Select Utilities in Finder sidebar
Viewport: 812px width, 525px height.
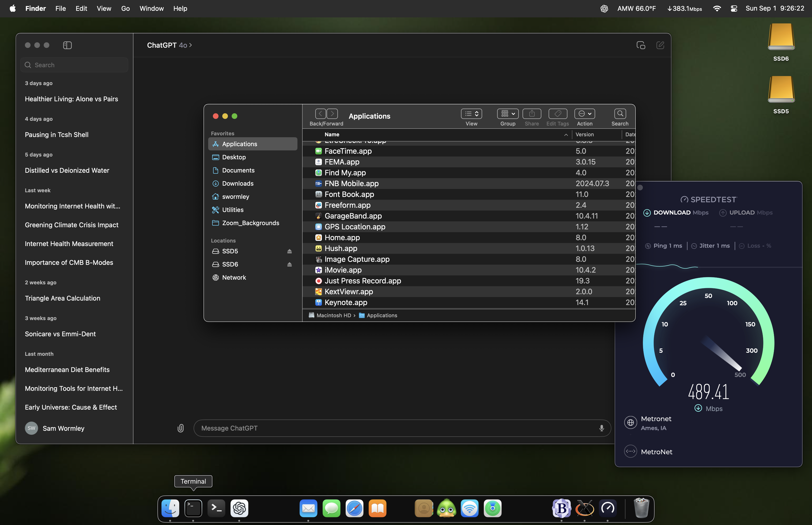[253, 210]
